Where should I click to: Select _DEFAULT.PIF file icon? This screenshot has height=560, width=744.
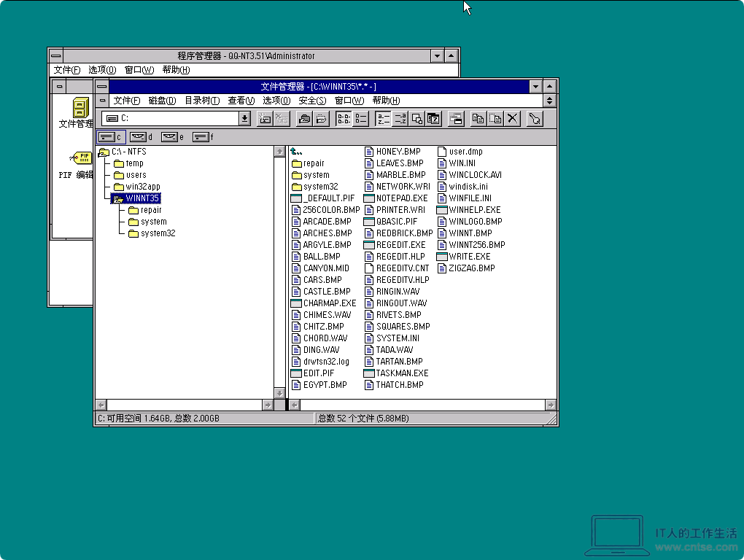[x=296, y=198]
